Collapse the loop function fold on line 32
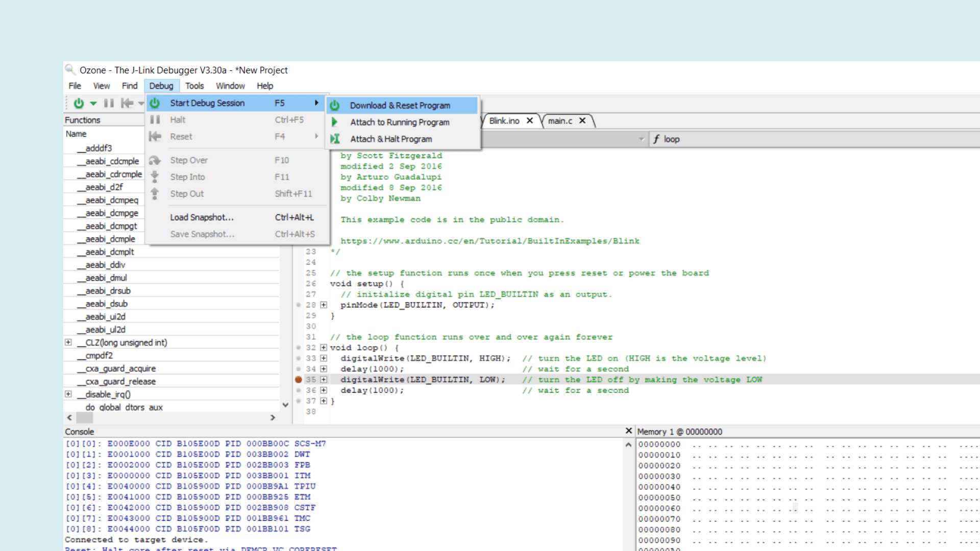 click(x=324, y=347)
